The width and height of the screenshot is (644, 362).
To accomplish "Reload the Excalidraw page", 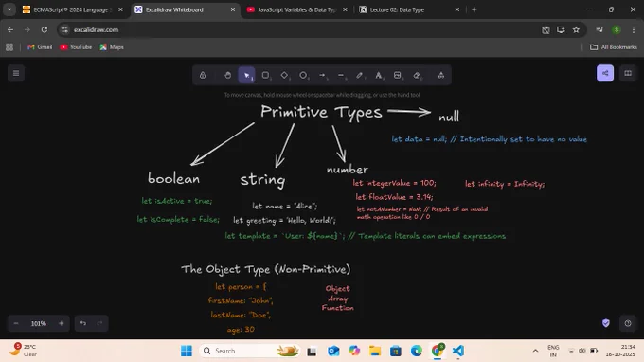I will point(45,29).
